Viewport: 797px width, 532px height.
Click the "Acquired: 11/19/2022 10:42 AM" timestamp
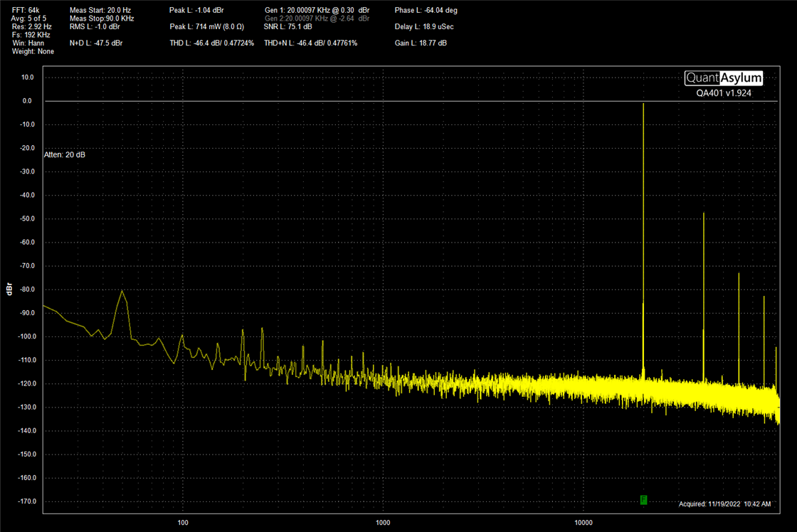pos(725,504)
